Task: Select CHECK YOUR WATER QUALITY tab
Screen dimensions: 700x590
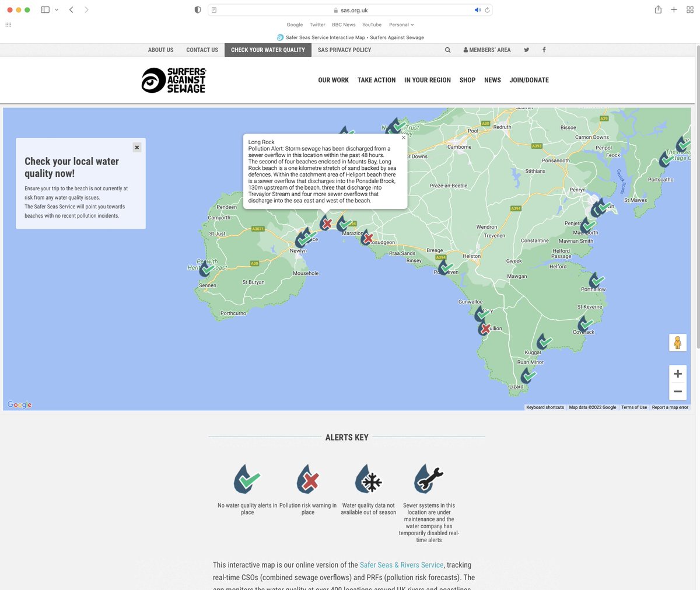Action: pyautogui.click(x=268, y=50)
